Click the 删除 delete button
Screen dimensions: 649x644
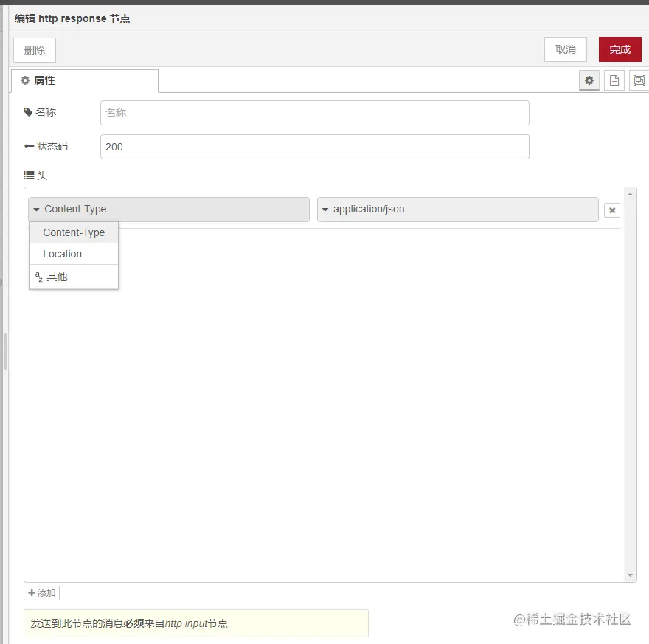click(x=35, y=50)
